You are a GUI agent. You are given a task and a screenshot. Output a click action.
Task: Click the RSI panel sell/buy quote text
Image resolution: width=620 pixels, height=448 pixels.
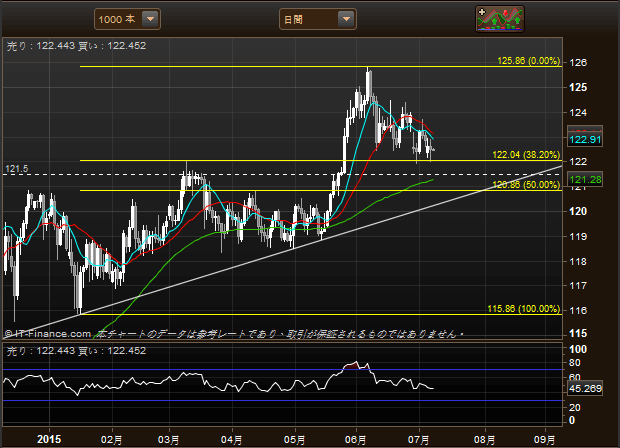tap(76, 351)
